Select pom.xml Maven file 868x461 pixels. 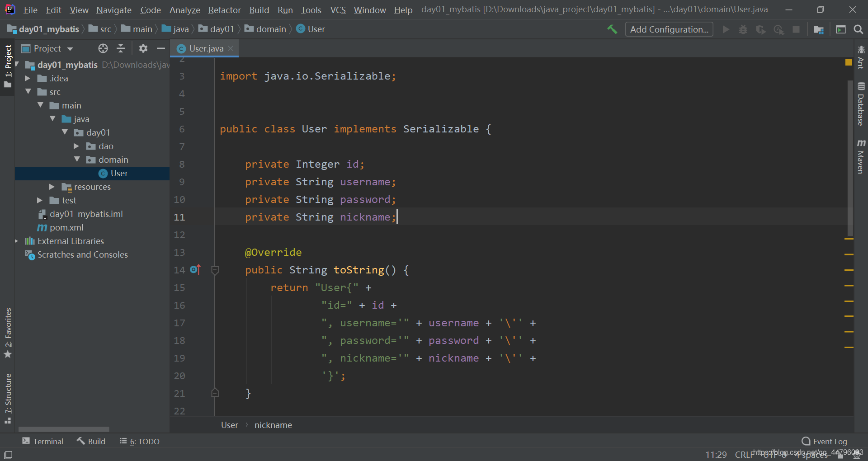[x=66, y=227]
